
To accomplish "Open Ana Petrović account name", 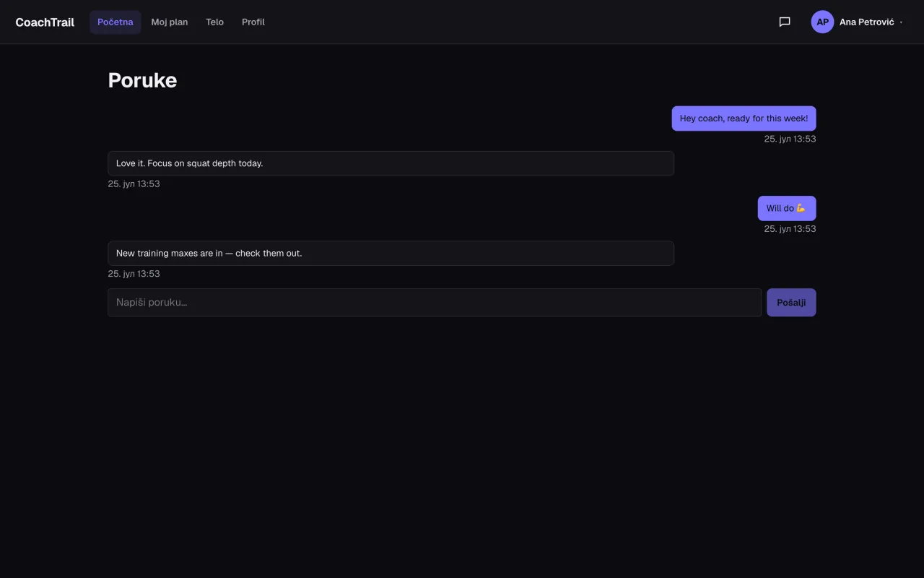I will point(866,22).
